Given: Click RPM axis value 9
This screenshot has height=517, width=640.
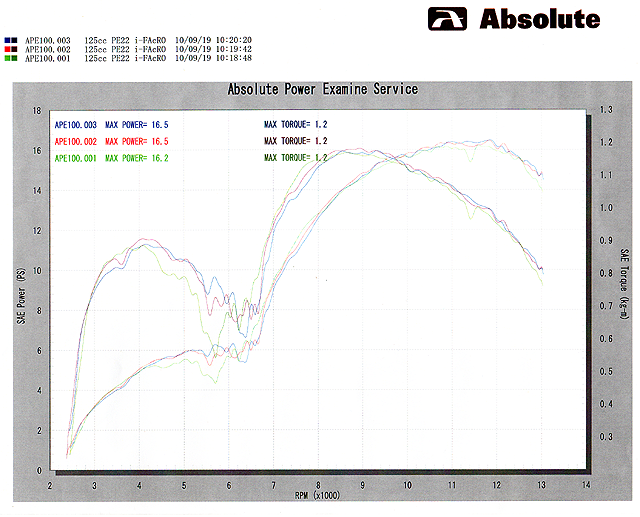Looking at the screenshot, I should [x=362, y=486].
